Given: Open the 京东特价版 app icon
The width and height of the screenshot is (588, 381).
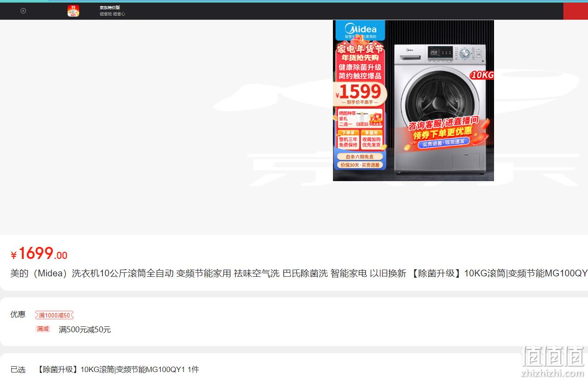Looking at the screenshot, I should coord(73,11).
